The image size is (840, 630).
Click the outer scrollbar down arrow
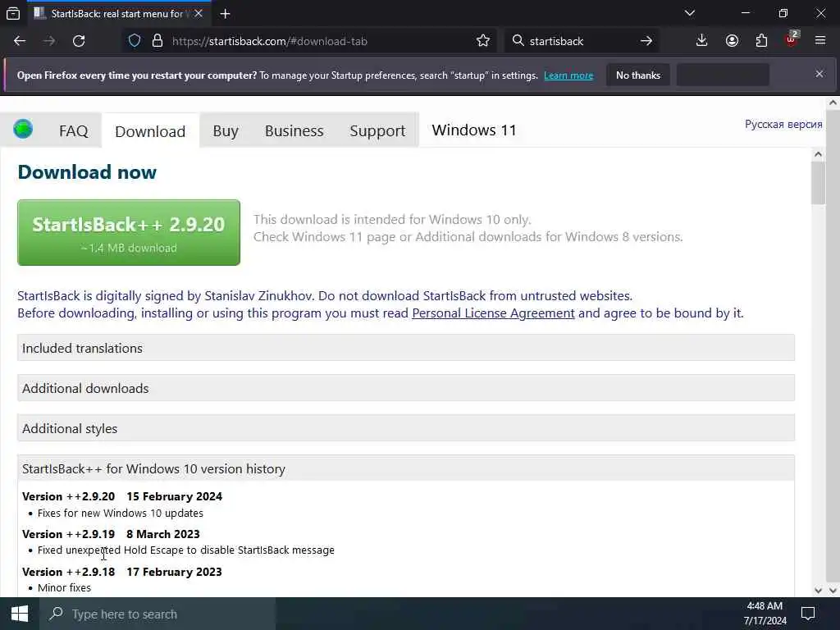point(833,591)
